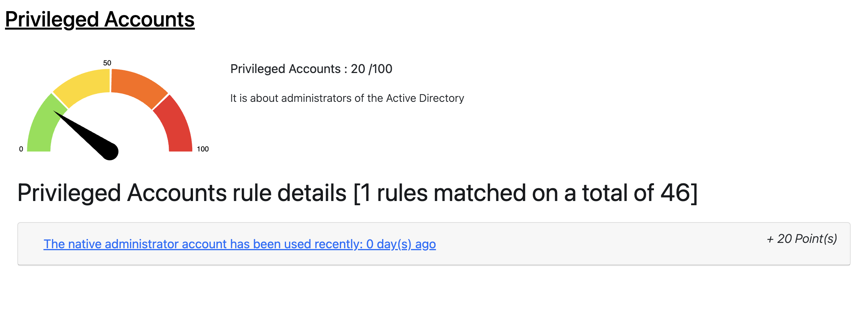Click the gauge's 50 midpoint label
The image size is (868, 309).
pyautogui.click(x=107, y=63)
